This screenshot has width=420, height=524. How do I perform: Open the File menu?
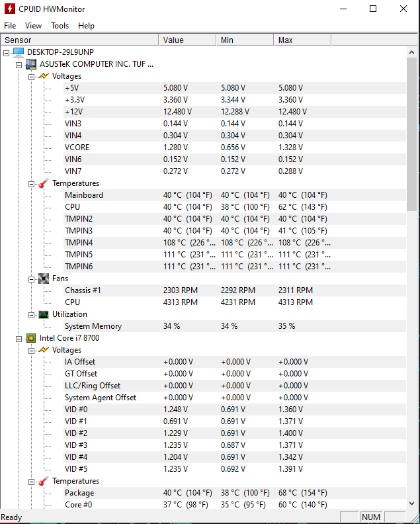coord(10,26)
